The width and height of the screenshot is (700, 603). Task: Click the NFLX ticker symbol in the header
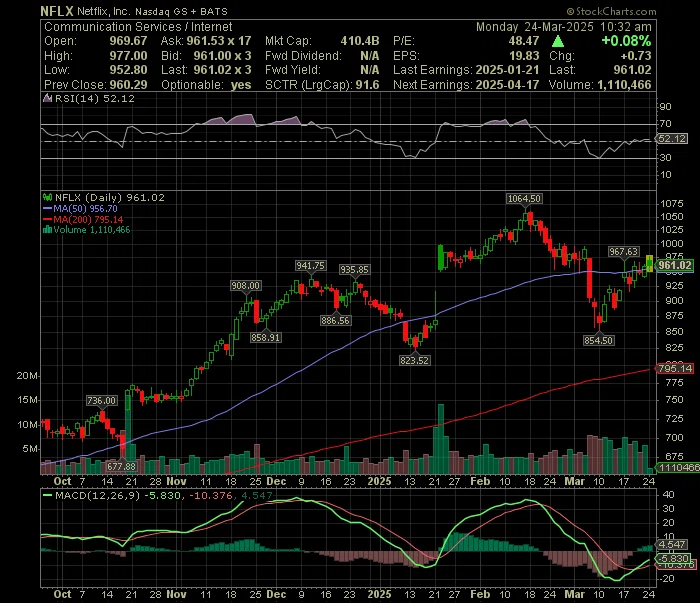[57, 11]
